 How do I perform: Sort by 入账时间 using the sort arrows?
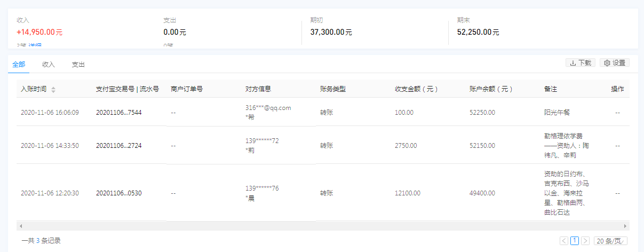[x=53, y=89]
